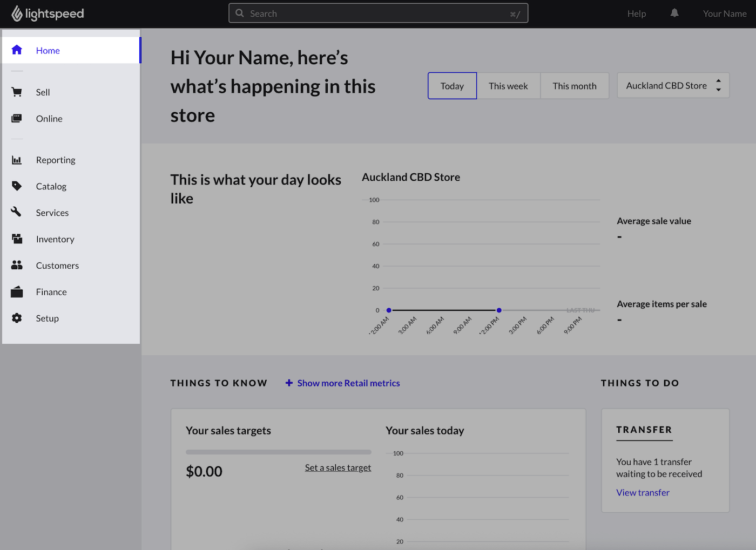Select the Finance briefcase icon
The width and height of the screenshot is (756, 550).
click(17, 291)
